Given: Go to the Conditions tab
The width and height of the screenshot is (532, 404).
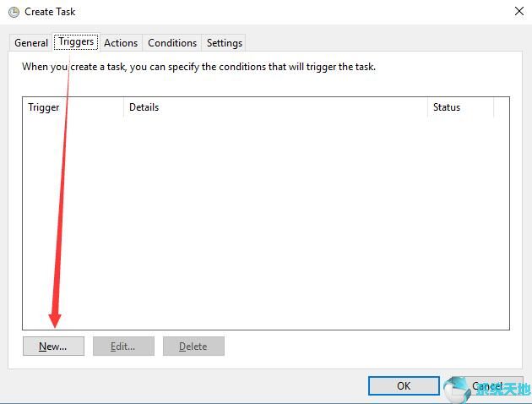Looking at the screenshot, I should (x=172, y=43).
